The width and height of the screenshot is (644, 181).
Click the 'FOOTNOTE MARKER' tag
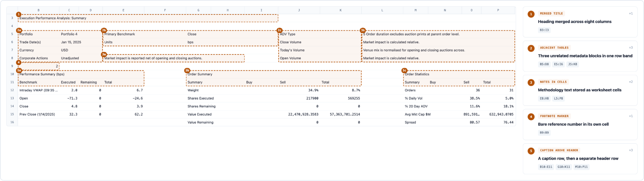[554, 116]
